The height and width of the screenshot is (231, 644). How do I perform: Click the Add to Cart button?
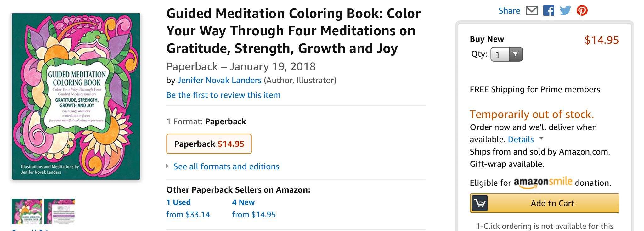point(552,203)
